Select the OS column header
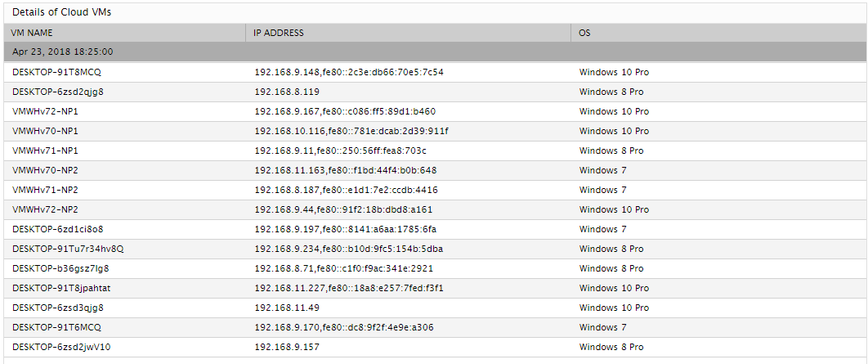 (584, 33)
